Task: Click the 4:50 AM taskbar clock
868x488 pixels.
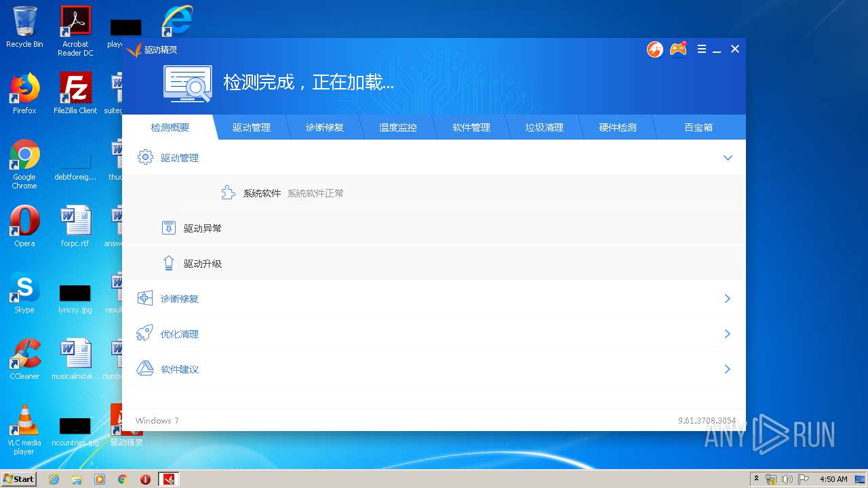Action: [833, 479]
